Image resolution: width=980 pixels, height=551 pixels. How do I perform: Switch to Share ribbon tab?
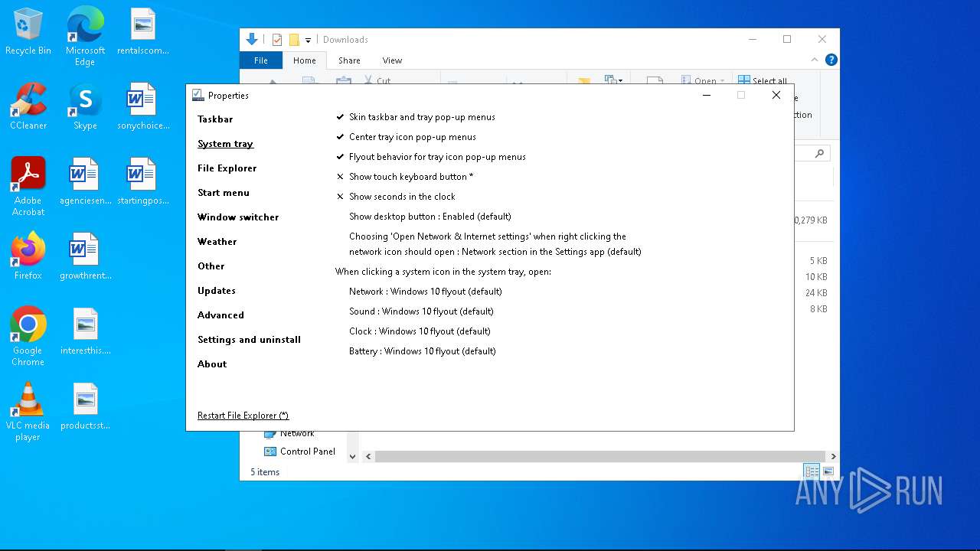(x=349, y=60)
